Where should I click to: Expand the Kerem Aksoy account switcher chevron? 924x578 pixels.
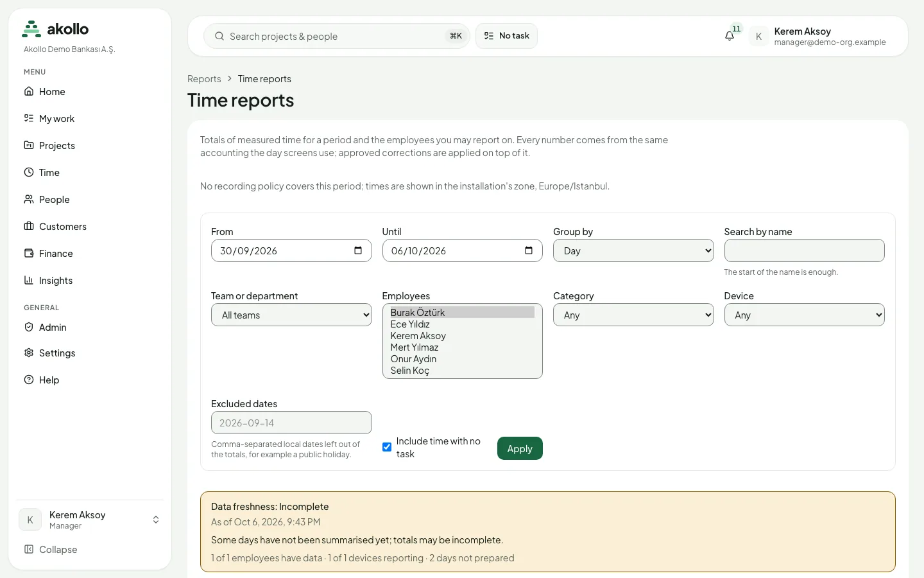tap(156, 520)
